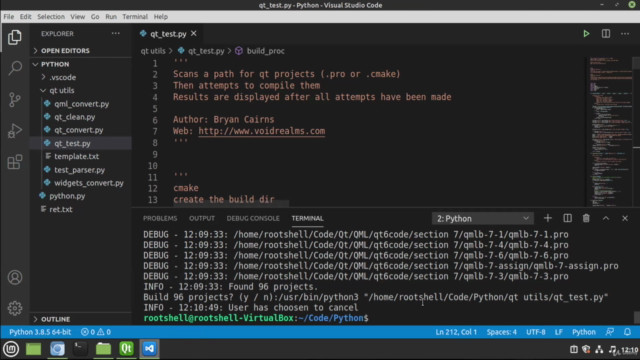Change indentation via Spaces: 4
Image resolution: width=640 pixels, height=360 pixels.
pos(502,332)
